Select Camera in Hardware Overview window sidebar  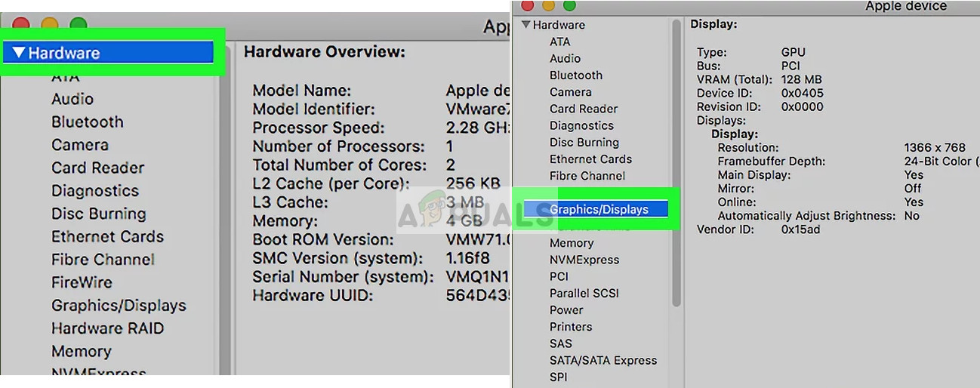tap(80, 145)
